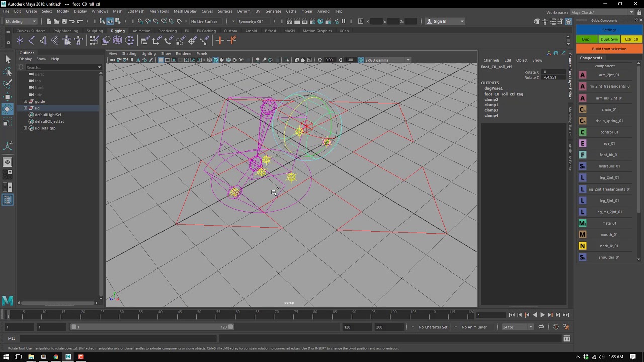This screenshot has width=644, height=362.
Task: Click the Rotate Z value field
Action: [553, 78]
